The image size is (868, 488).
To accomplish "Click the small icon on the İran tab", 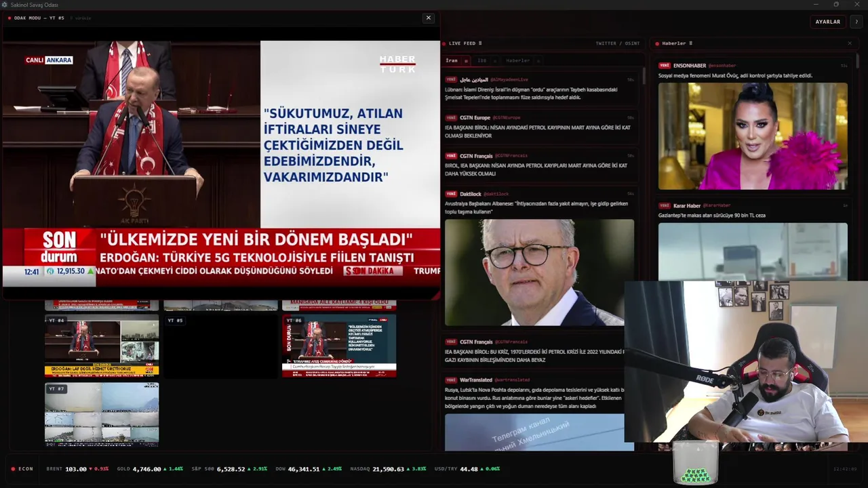I will [466, 61].
